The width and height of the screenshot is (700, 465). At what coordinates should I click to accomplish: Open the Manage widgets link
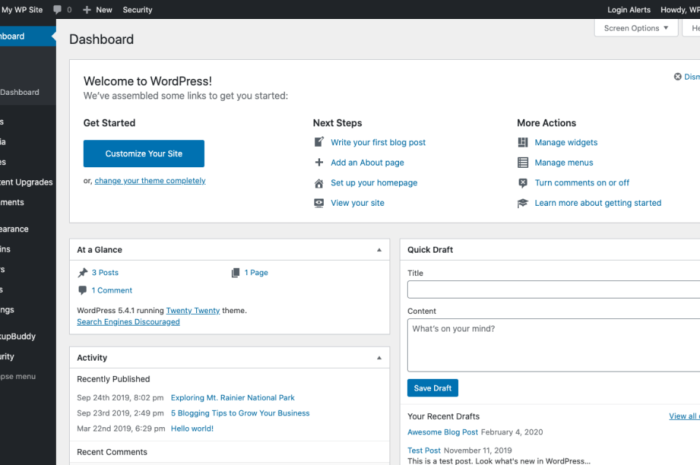pos(566,142)
